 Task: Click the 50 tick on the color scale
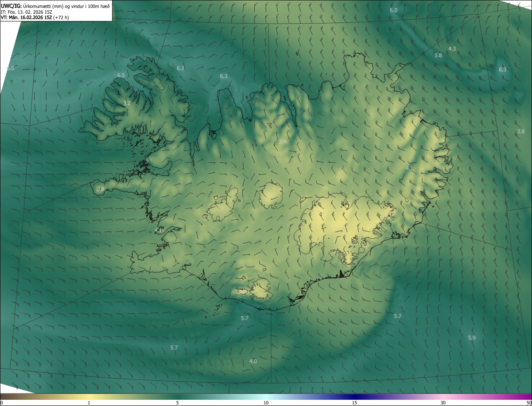(528, 403)
